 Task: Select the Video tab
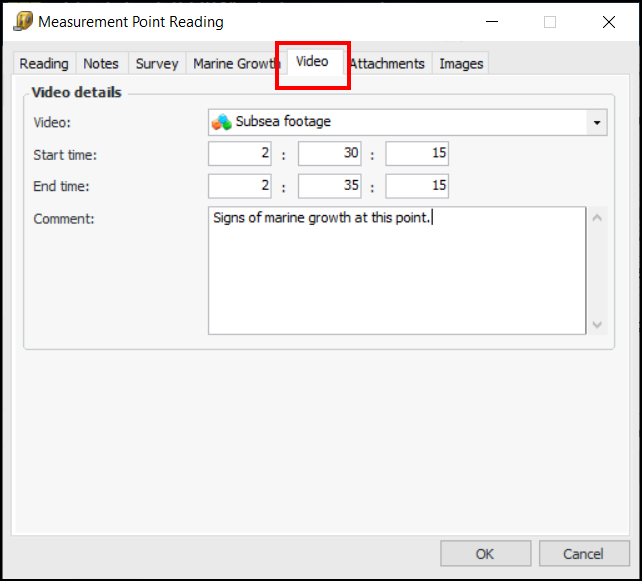pyautogui.click(x=312, y=62)
